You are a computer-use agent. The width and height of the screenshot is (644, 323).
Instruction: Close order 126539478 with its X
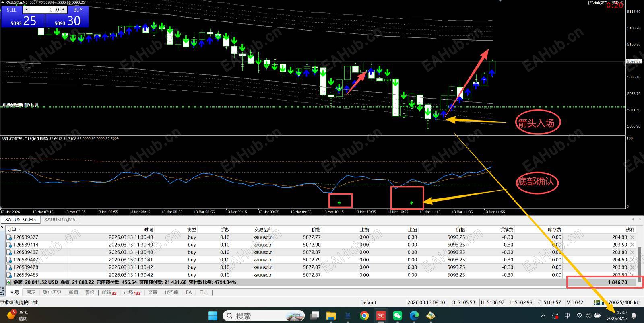click(x=632, y=267)
